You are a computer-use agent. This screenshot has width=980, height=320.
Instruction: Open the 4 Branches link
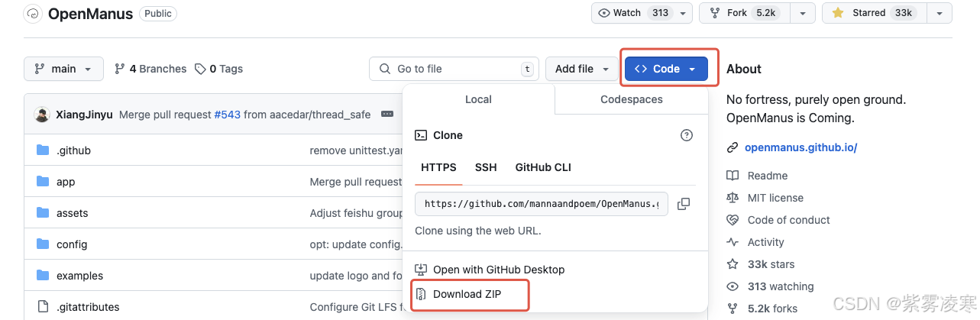[150, 69]
